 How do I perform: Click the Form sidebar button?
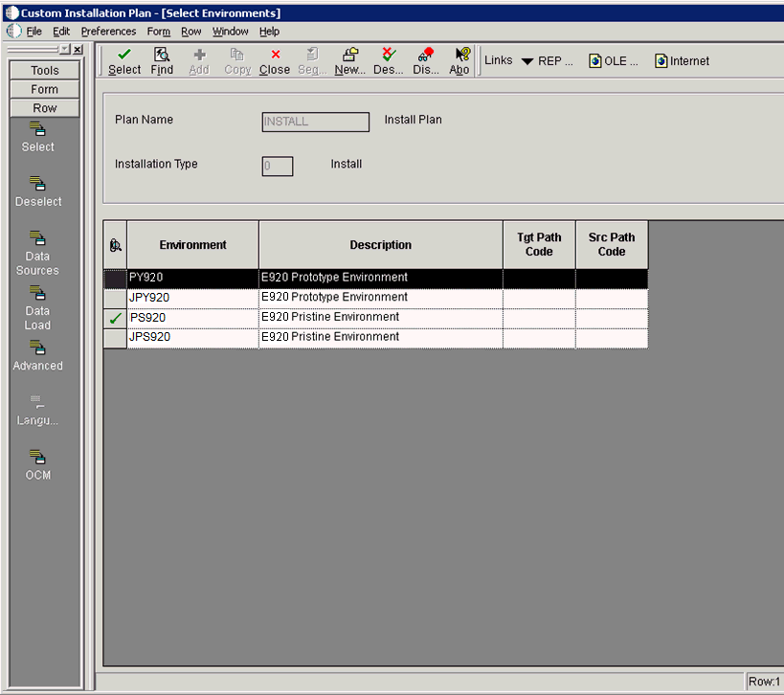(44, 89)
